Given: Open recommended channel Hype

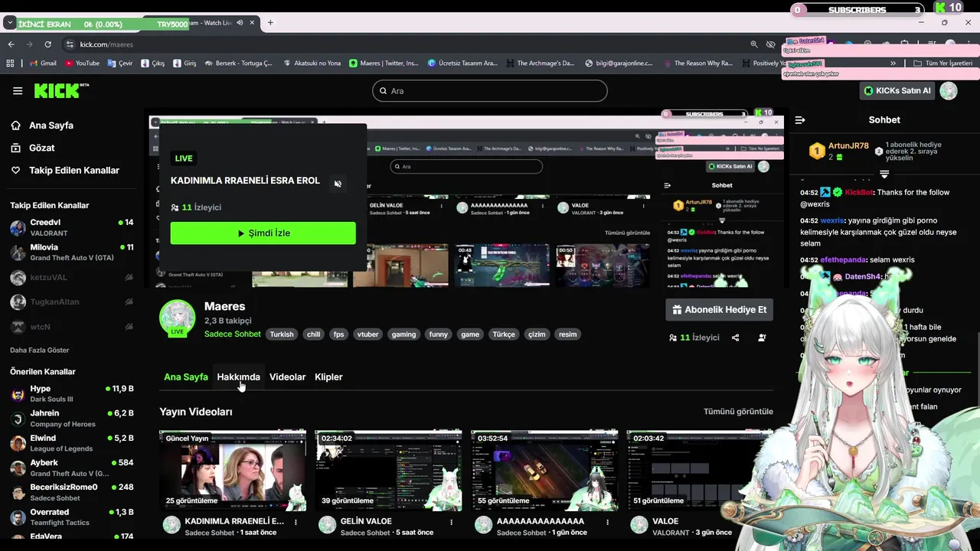Looking at the screenshot, I should point(71,394).
